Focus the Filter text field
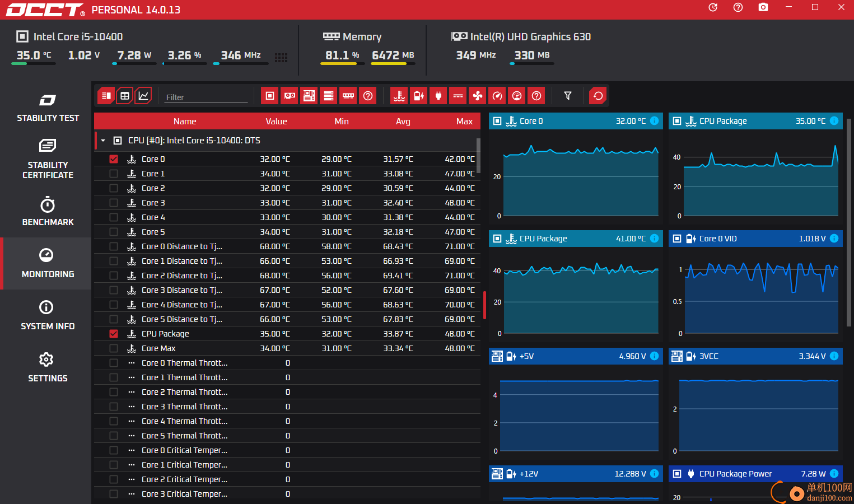The image size is (854, 504). pos(206,97)
